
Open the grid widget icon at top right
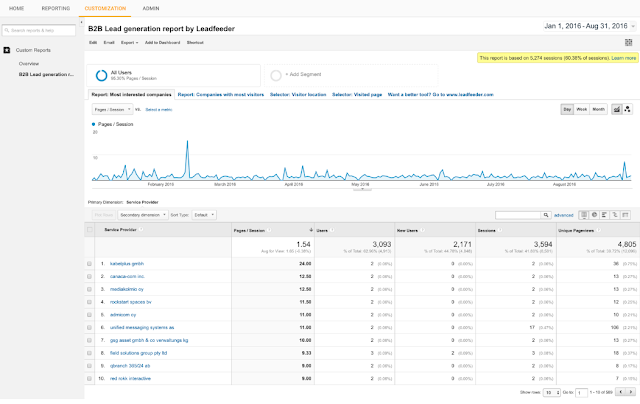point(629,42)
